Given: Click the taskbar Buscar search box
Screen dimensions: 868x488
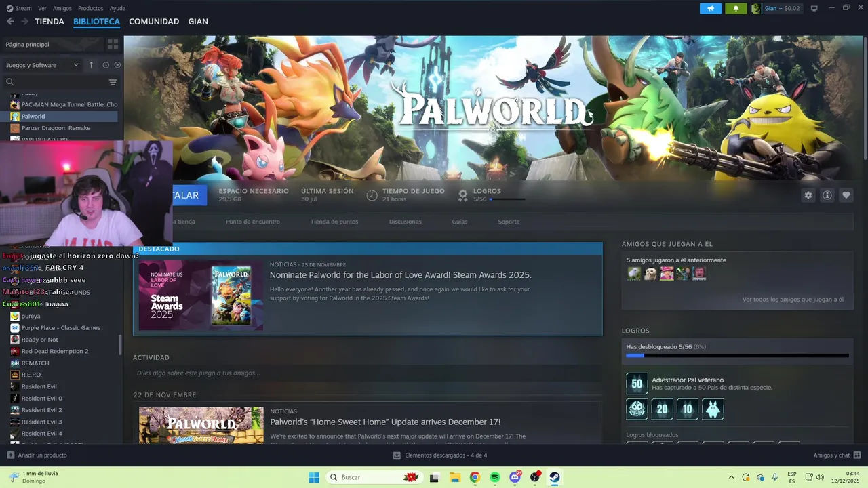Looking at the screenshot, I should (x=374, y=477).
